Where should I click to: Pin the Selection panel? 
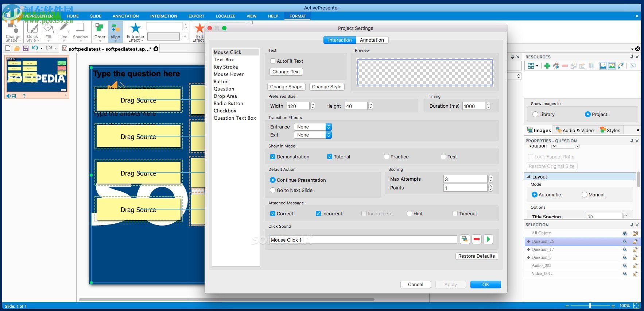pyautogui.click(x=632, y=224)
